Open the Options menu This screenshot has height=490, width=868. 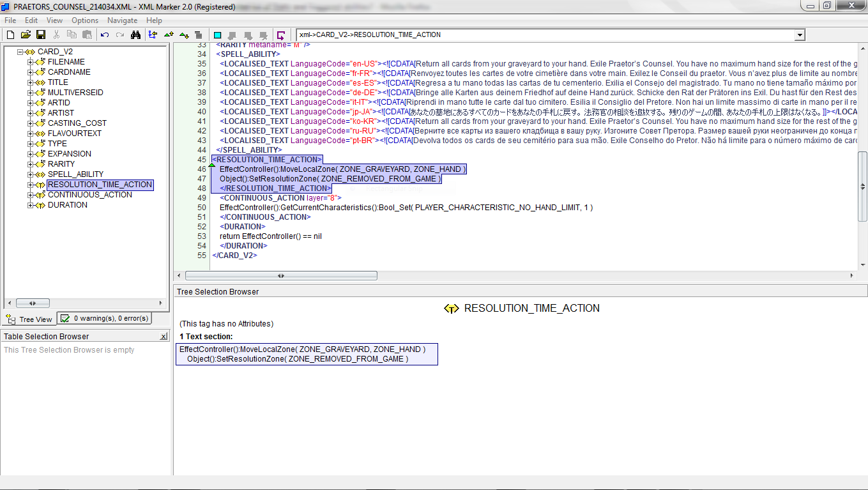point(85,20)
